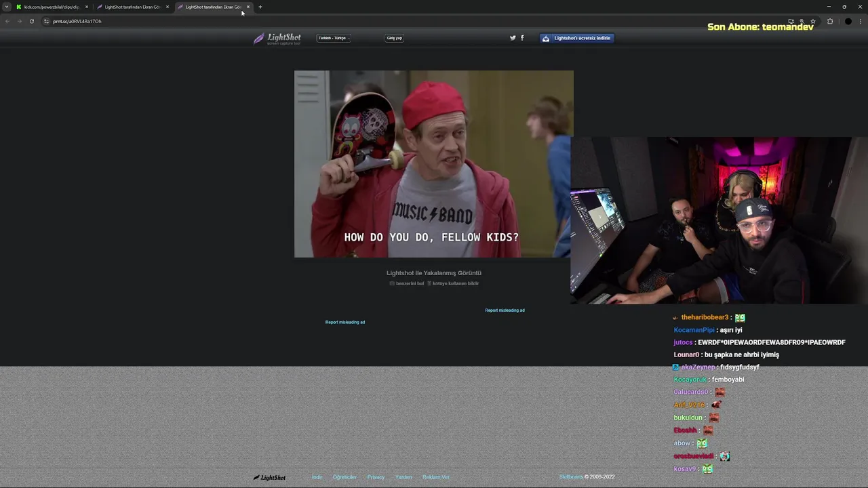Viewport: 868px width, 488px height.
Task: Bookmark this page with the star
Action: [x=812, y=21]
